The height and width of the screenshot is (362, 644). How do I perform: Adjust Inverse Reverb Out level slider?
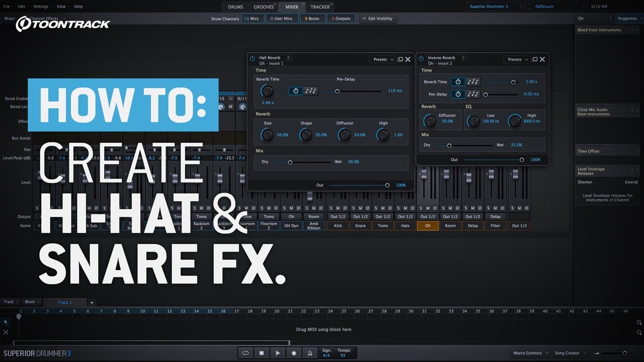[494, 159]
